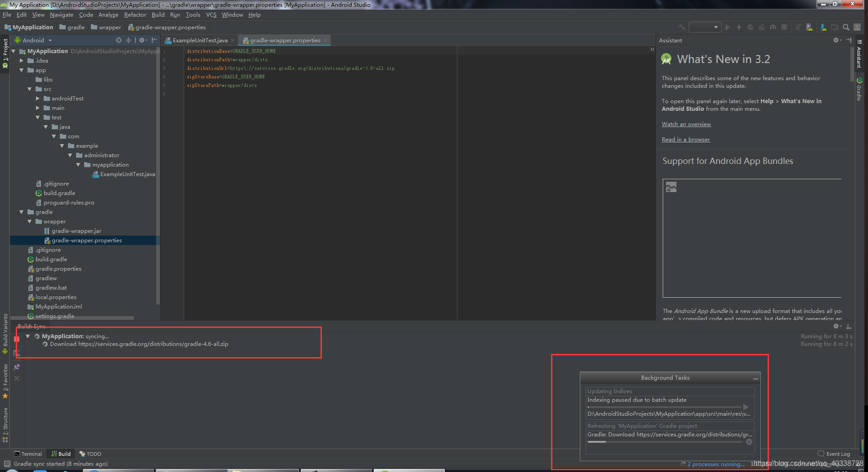Open the SDK Manager icon
Image resolution: width=868 pixels, height=472 pixels.
pos(823,27)
